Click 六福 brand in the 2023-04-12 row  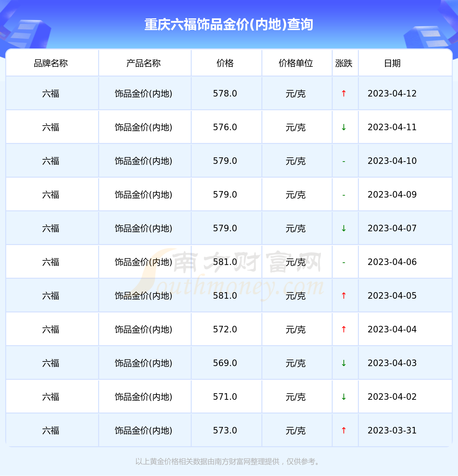(x=51, y=94)
